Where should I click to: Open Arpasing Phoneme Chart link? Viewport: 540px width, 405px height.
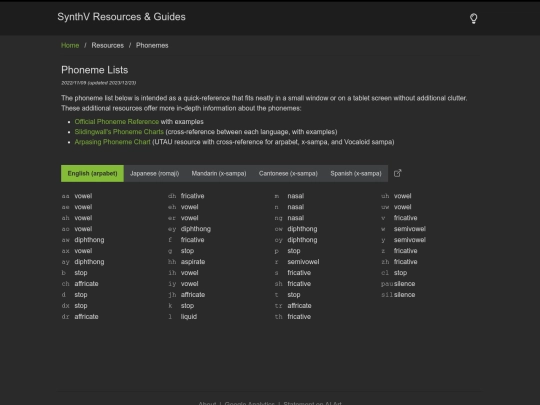pyautogui.click(x=113, y=142)
